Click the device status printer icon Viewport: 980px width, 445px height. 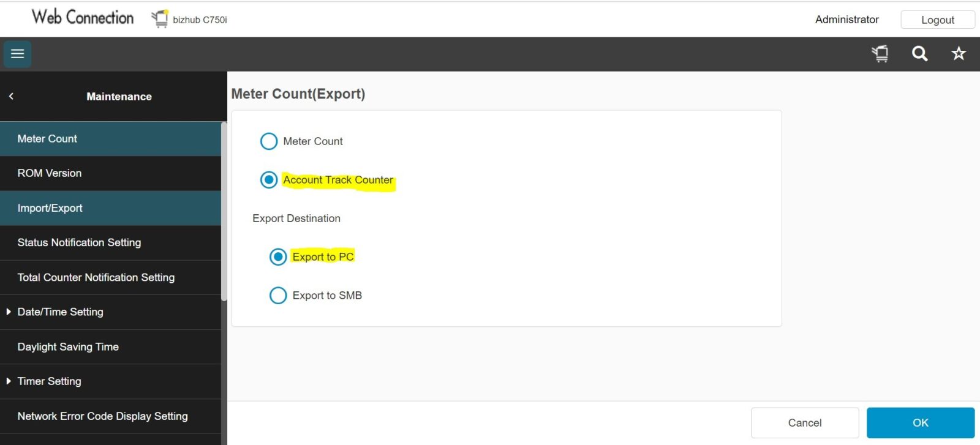pyautogui.click(x=880, y=54)
